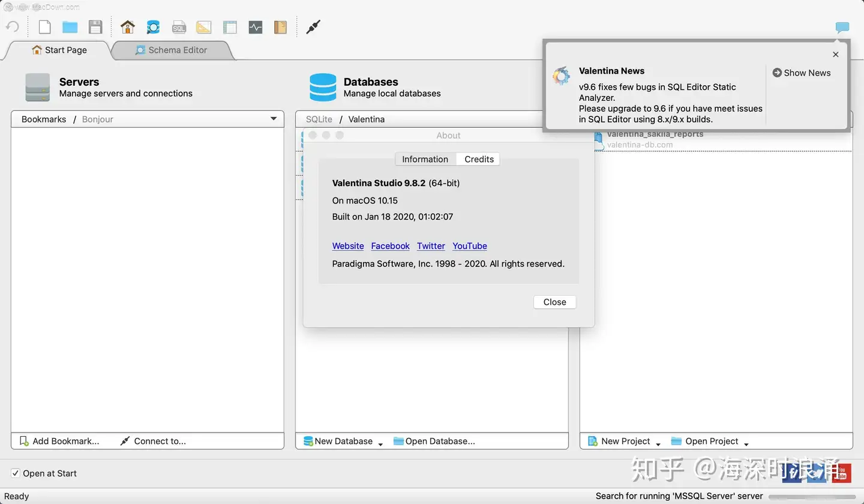Click the Connect to... button

pyautogui.click(x=153, y=441)
